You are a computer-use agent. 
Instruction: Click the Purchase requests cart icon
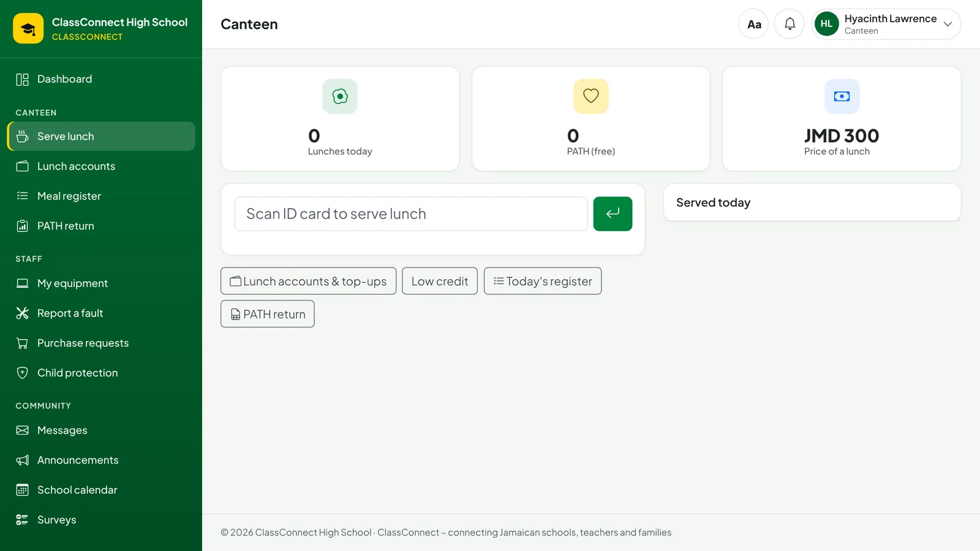pyautogui.click(x=23, y=343)
